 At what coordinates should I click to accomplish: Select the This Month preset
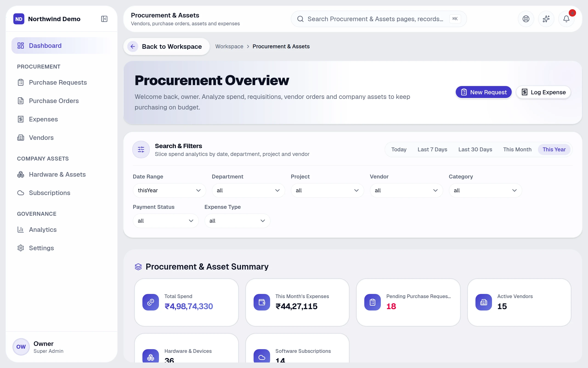517,149
